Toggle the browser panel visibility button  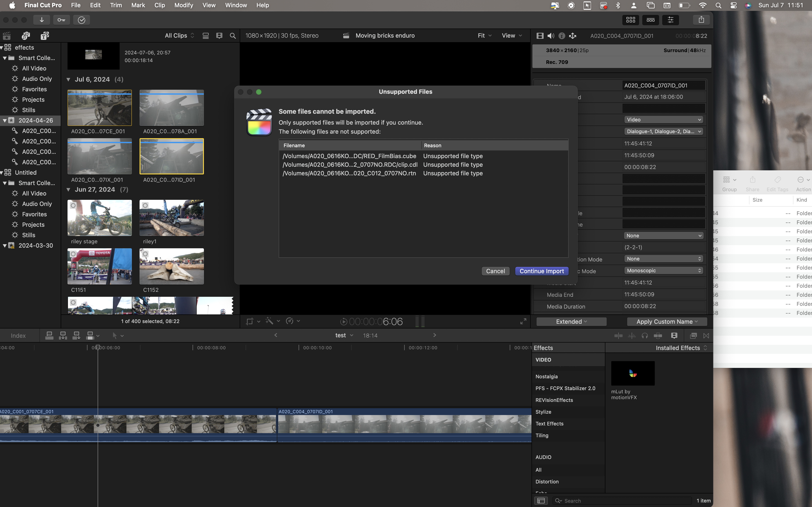[630, 20]
